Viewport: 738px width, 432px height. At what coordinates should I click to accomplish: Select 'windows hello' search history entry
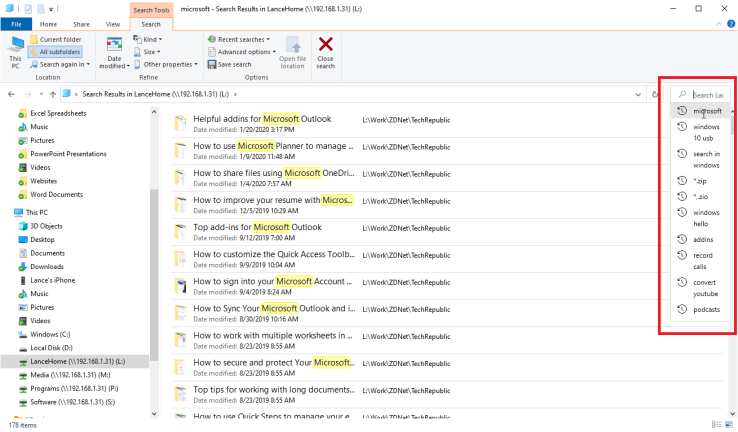701,218
